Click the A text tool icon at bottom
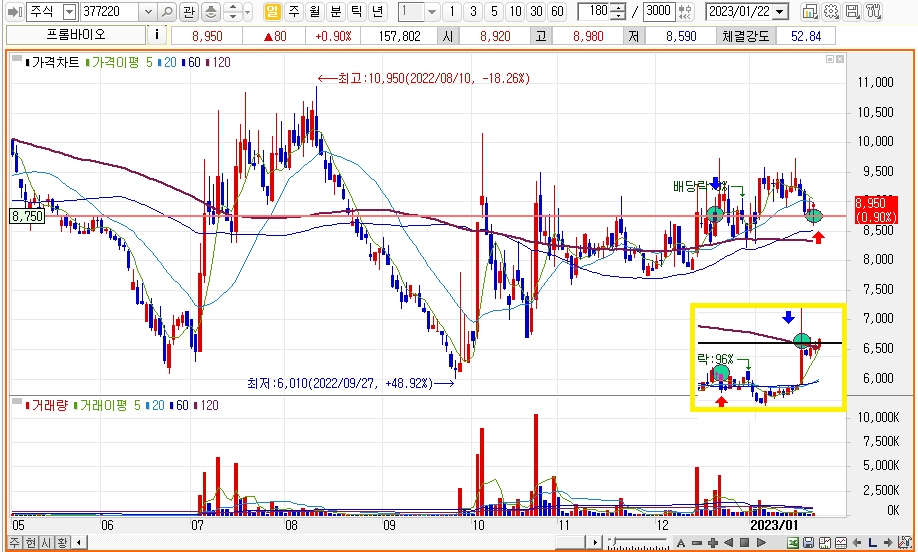Viewport: 918px width, 552px height. pos(681,543)
